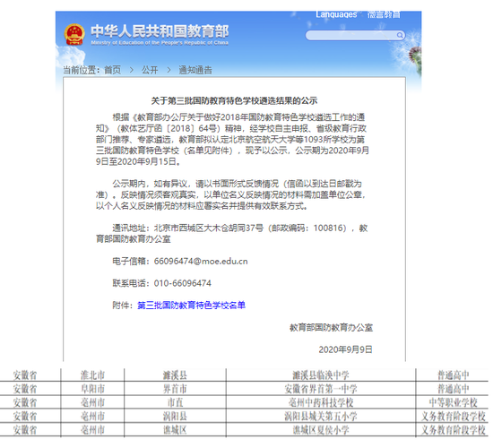Viewport: 493px width, 448px height.
Task: Select the 界首市 table cell
Action: [x=175, y=389]
